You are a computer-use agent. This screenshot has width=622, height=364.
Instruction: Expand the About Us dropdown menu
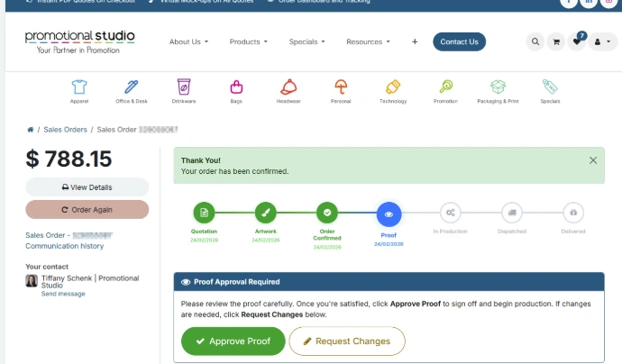188,41
